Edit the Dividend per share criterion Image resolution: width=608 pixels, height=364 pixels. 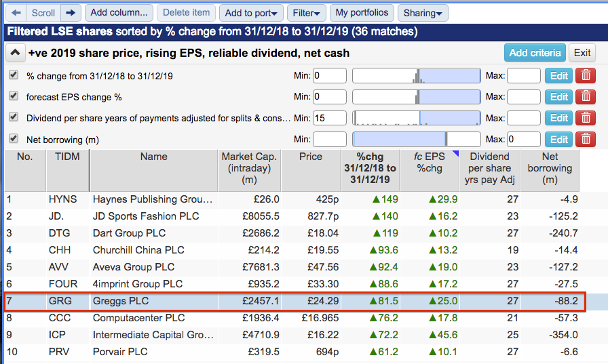pyautogui.click(x=558, y=118)
